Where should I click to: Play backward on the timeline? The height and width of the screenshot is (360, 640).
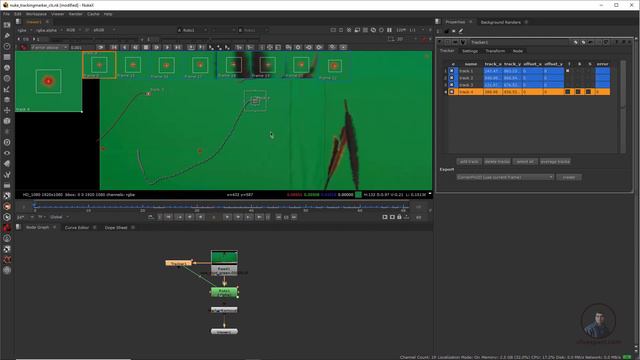tap(200, 217)
